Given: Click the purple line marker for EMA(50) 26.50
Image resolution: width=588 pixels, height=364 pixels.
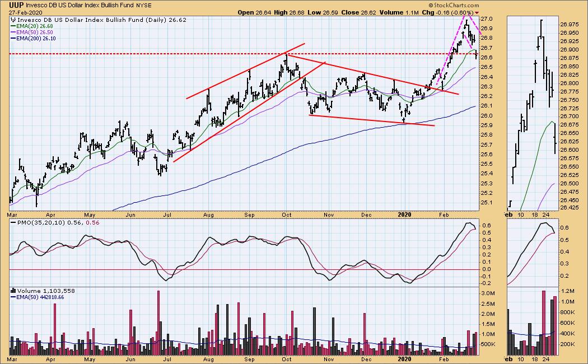Looking at the screenshot, I should point(13,32).
